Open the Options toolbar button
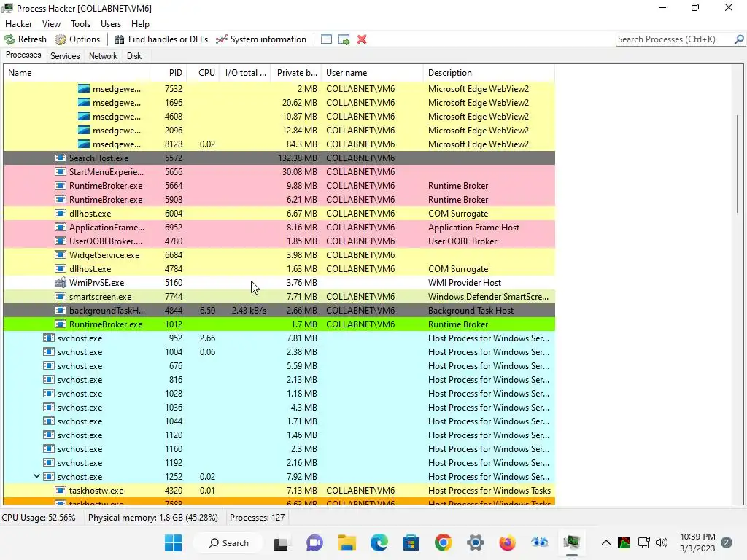This screenshot has width=747, height=560. click(77, 39)
